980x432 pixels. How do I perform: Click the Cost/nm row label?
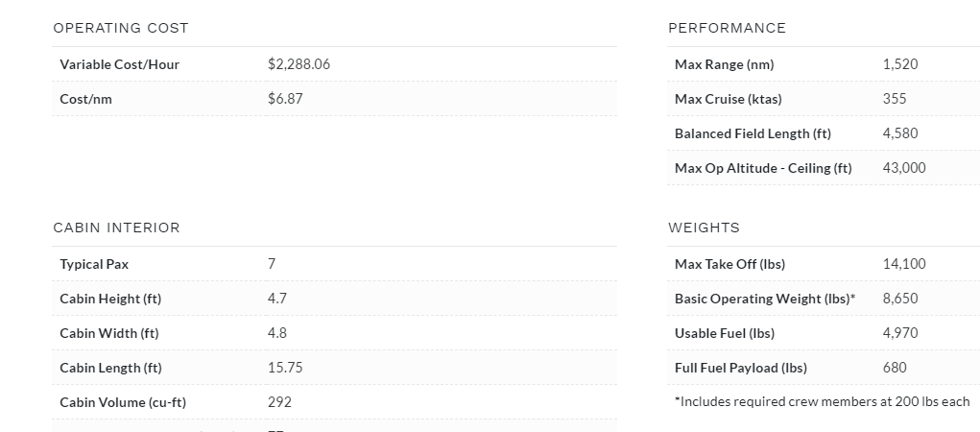click(86, 99)
